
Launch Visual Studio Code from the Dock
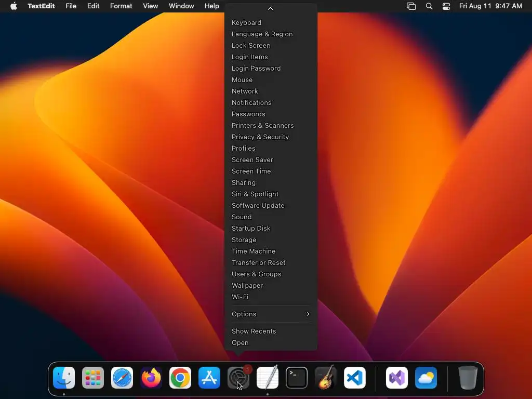click(355, 378)
